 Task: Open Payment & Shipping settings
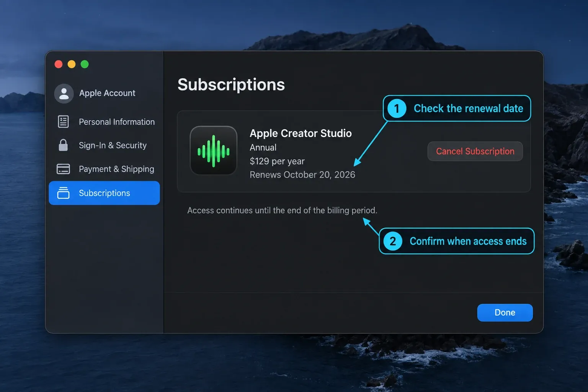[104, 169]
